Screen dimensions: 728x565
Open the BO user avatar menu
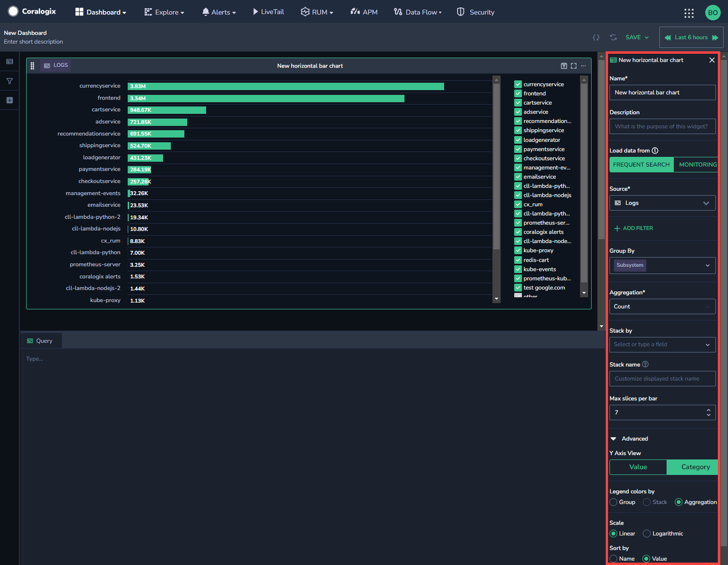pos(713,13)
